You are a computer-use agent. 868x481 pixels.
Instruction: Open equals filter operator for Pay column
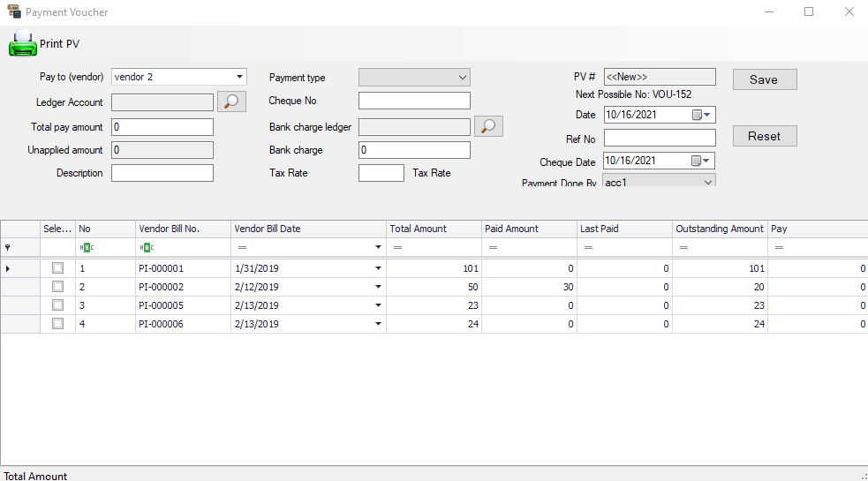[x=780, y=247]
